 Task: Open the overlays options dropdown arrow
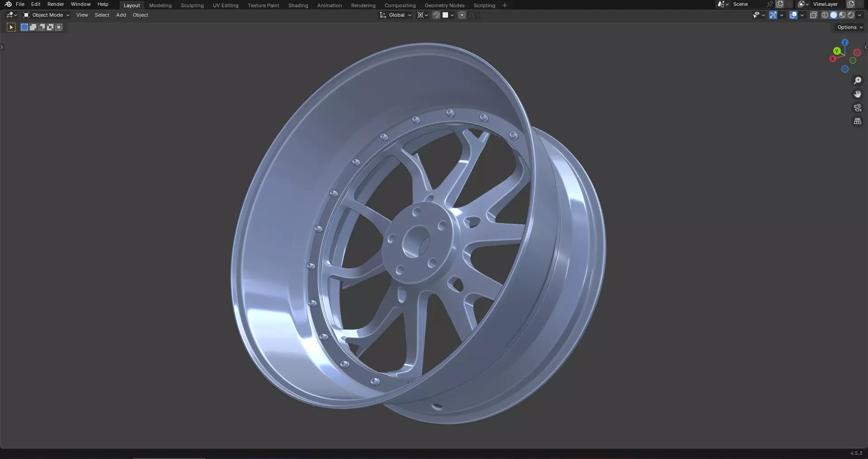[x=802, y=15]
